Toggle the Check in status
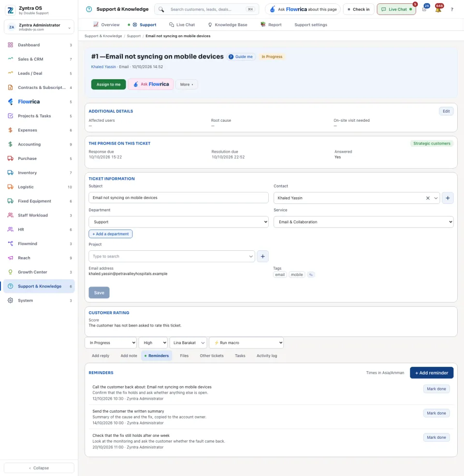This screenshot has height=476, width=464. (x=359, y=9)
